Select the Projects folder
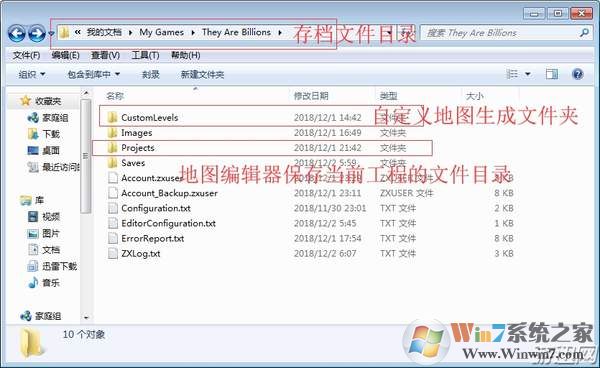The width and height of the screenshot is (600, 368). click(138, 148)
